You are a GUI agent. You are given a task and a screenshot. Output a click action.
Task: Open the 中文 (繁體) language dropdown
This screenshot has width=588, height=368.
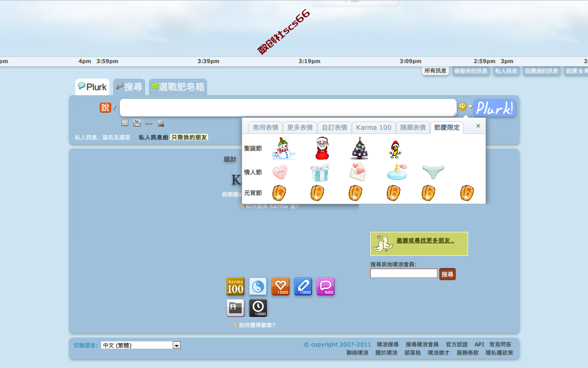pos(141,345)
